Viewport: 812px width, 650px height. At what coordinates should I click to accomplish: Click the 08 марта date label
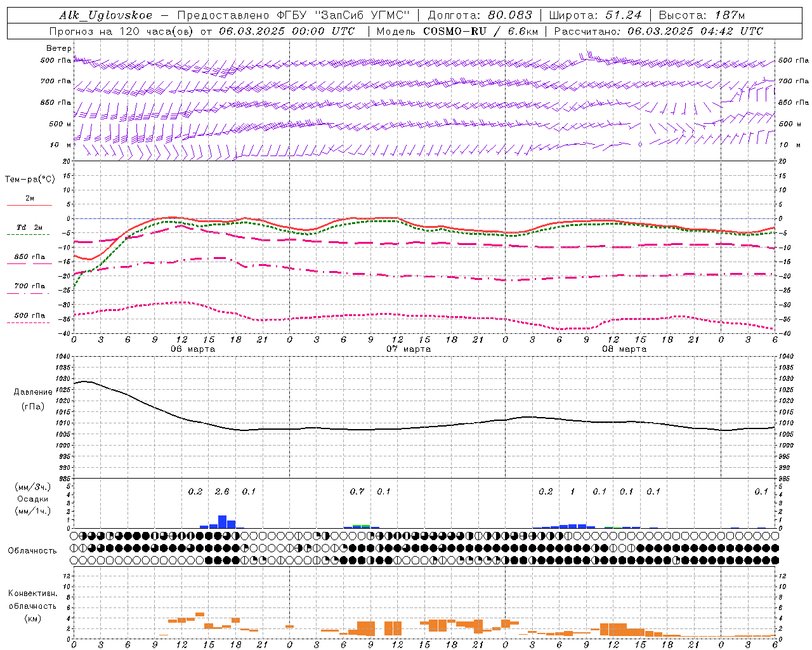624,349
